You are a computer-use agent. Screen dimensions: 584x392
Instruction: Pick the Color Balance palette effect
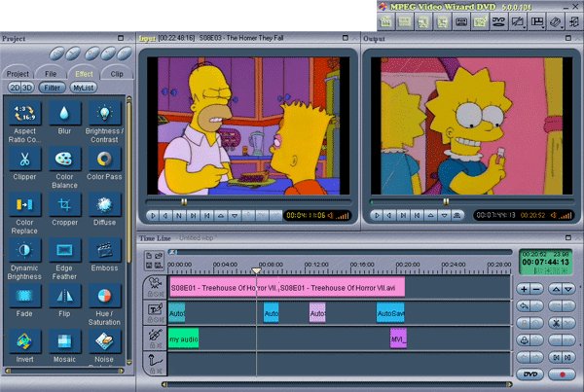click(64, 160)
